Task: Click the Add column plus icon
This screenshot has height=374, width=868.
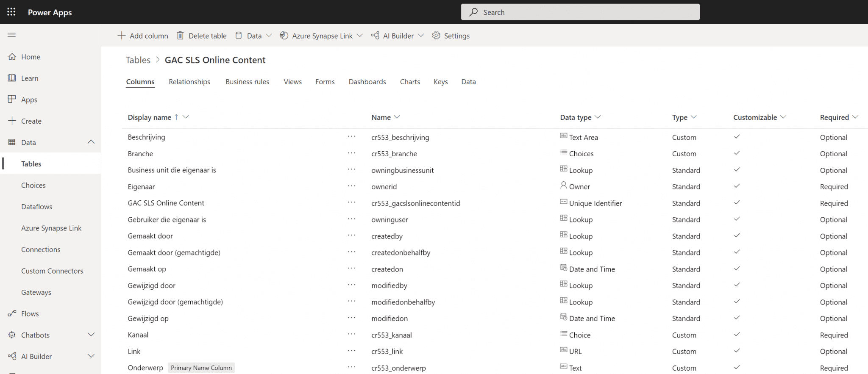Action: (122, 36)
